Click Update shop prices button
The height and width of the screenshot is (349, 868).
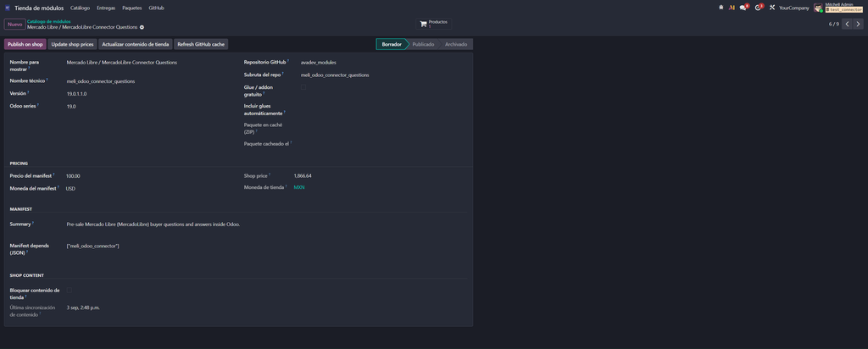[x=73, y=44]
